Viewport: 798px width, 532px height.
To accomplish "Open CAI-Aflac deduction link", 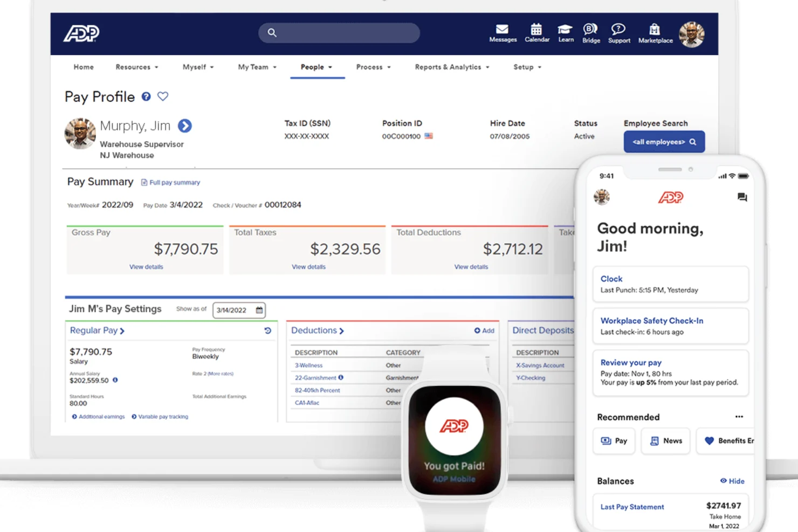I will [307, 403].
